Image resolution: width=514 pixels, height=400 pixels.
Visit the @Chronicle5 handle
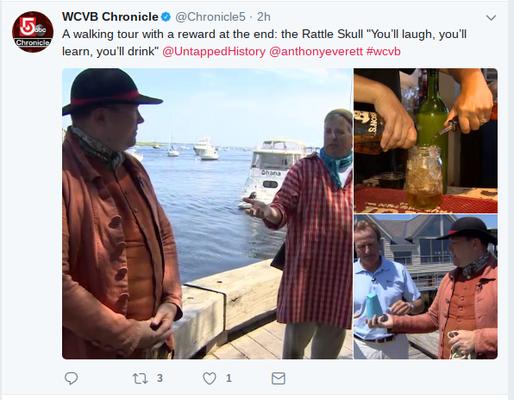[x=210, y=17]
